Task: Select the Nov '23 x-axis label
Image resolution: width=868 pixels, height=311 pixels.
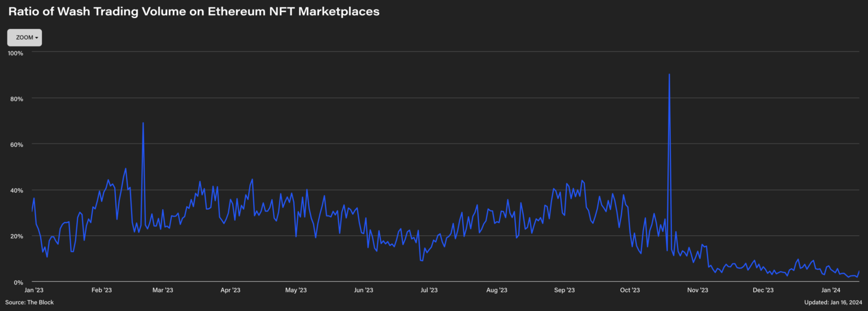Action: [x=697, y=290]
